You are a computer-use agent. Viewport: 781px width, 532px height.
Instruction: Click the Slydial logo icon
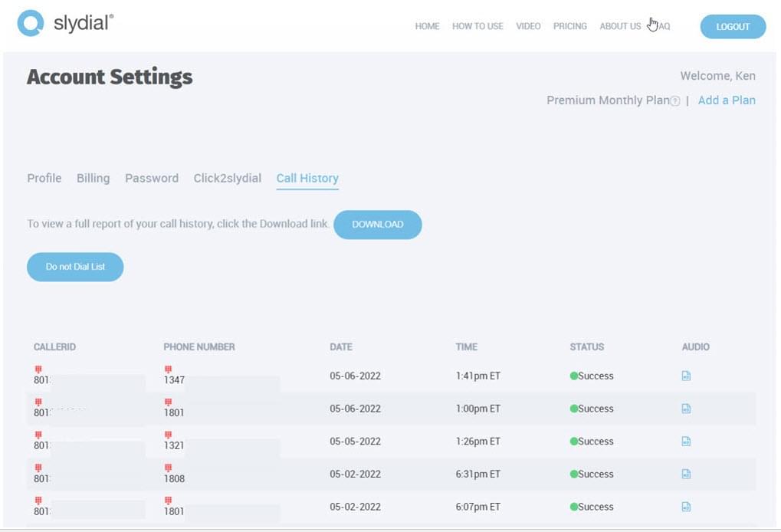(x=31, y=24)
